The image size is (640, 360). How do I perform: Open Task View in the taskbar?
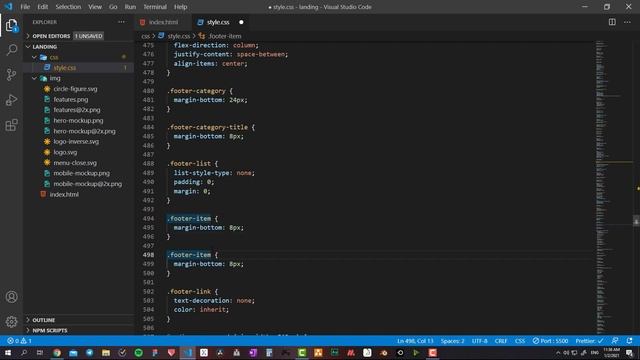tap(40, 353)
